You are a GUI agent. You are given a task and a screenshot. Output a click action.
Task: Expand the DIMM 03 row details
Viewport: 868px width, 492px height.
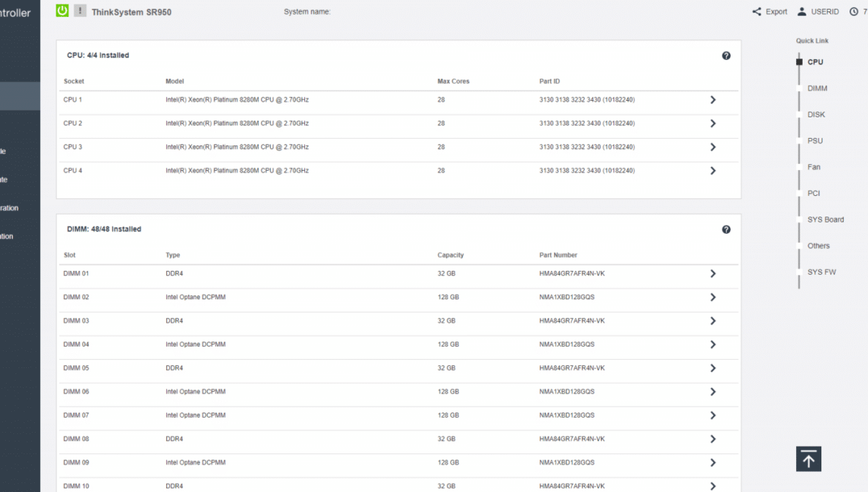click(713, 321)
